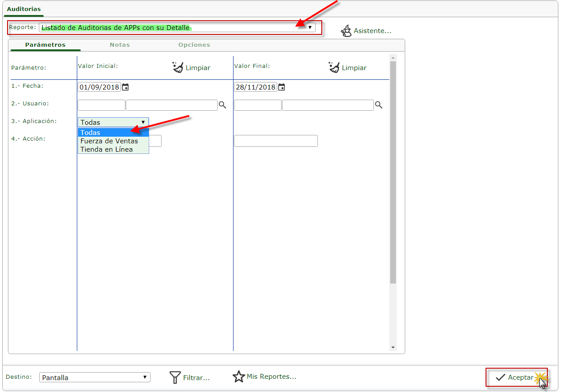Click the "Destino:" label
Image resolution: width=565 pixels, height=392 pixels.
19,377
